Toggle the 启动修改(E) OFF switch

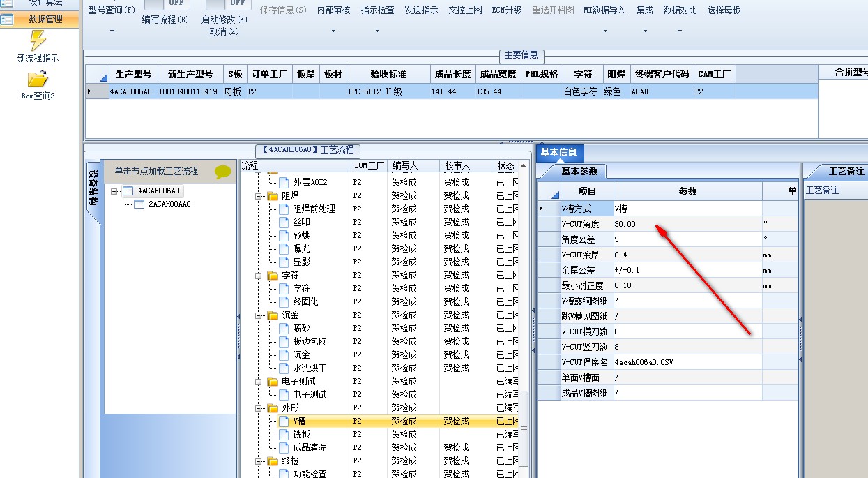pyautogui.click(x=229, y=3)
